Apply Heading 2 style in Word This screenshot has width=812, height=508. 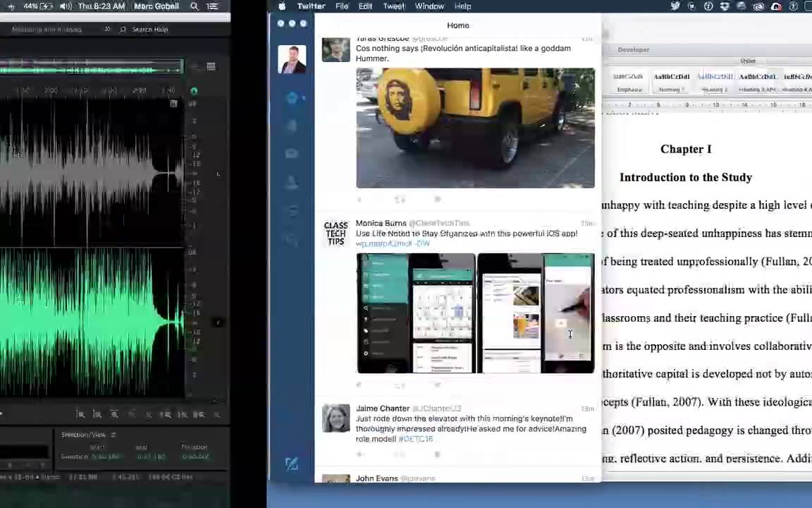coord(715,82)
